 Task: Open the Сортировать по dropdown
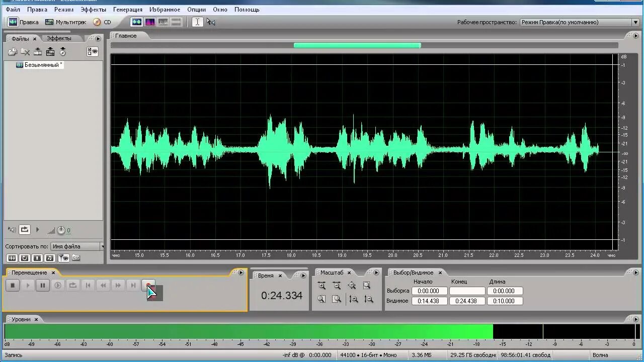(x=77, y=246)
